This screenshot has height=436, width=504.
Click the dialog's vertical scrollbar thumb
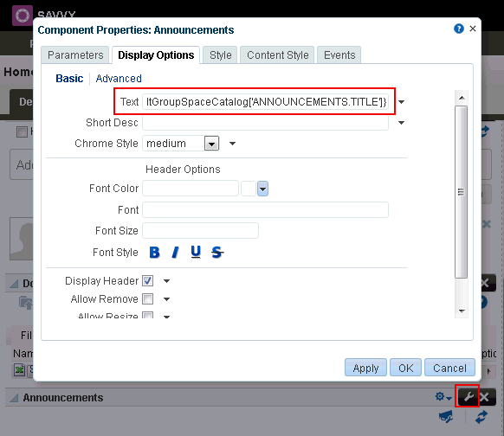[462, 192]
